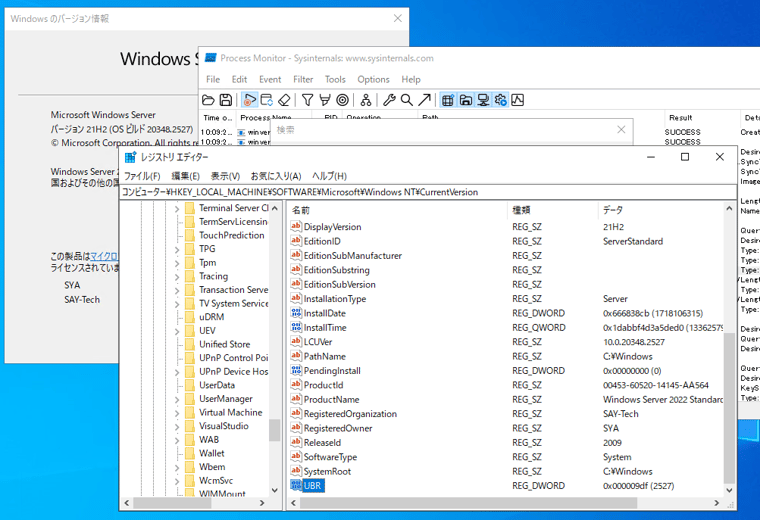Toggle Show File System Activity in Process Monitor

click(x=465, y=100)
